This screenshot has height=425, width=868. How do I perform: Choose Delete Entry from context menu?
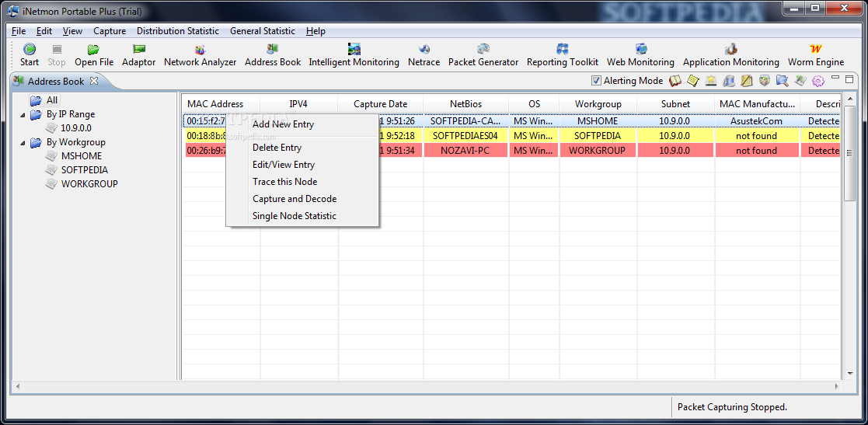(302, 147)
